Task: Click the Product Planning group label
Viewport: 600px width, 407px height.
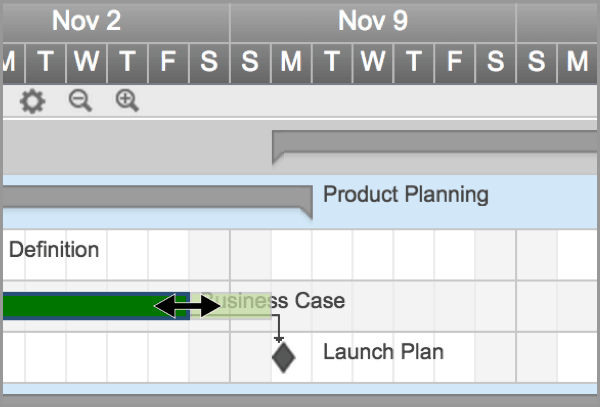Action: point(405,195)
